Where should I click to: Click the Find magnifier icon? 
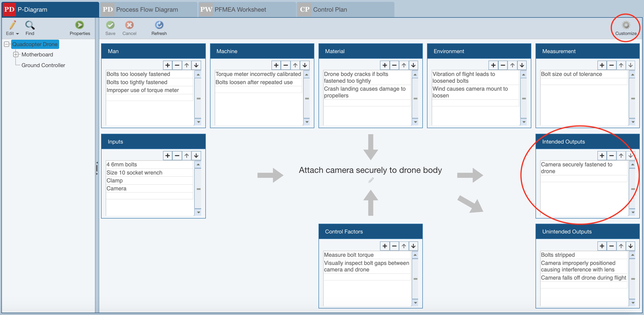(30, 25)
